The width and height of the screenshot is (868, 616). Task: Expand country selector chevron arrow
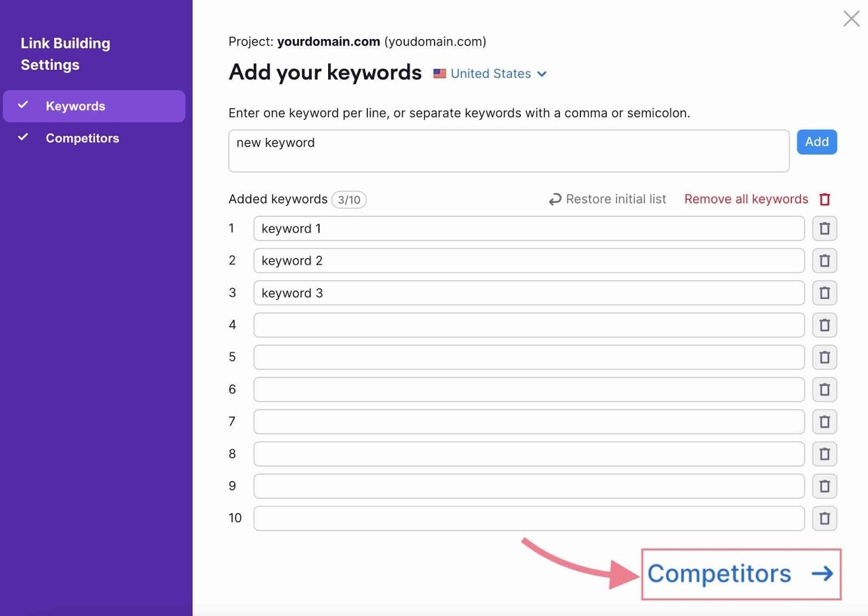[542, 74]
